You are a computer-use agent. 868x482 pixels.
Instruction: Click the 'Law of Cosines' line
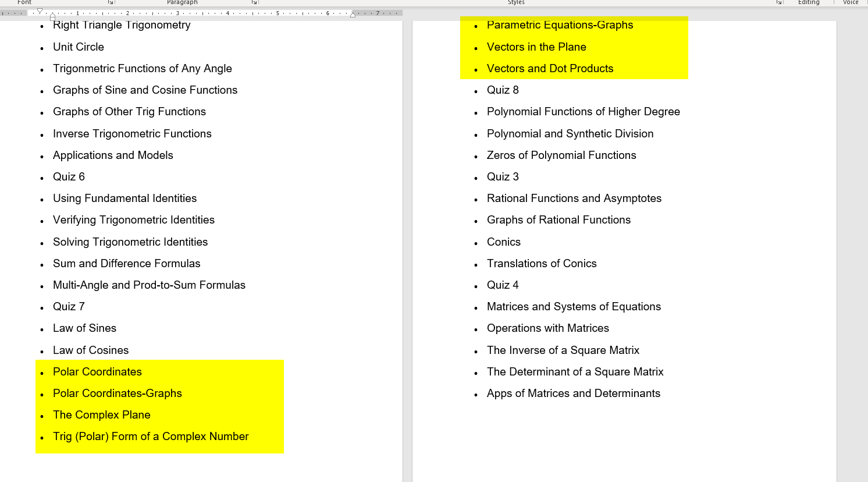tap(91, 350)
